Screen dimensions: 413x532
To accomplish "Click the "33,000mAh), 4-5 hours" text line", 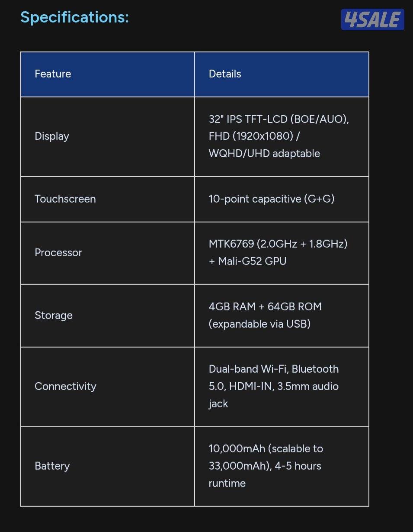I will 265,466.
